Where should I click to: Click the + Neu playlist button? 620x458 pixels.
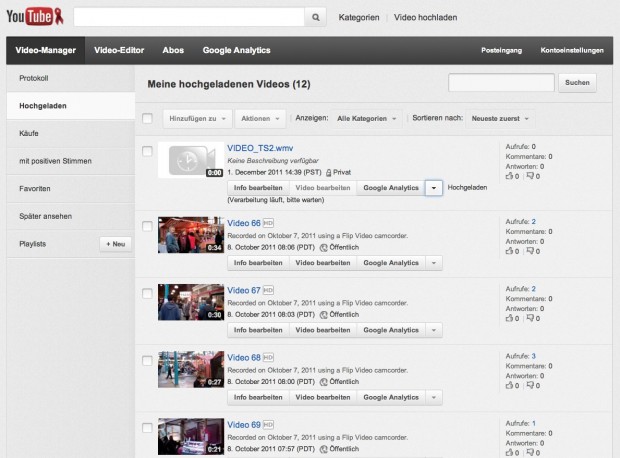[x=115, y=244]
